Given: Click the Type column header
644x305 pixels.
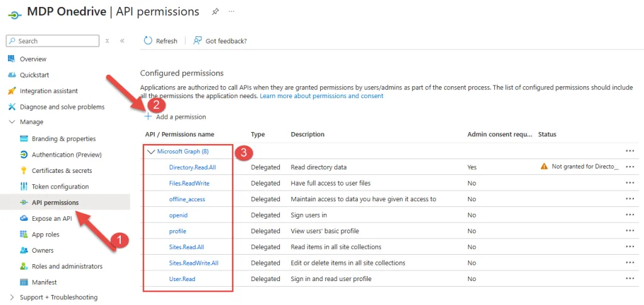Looking at the screenshot, I should pyautogui.click(x=258, y=134).
